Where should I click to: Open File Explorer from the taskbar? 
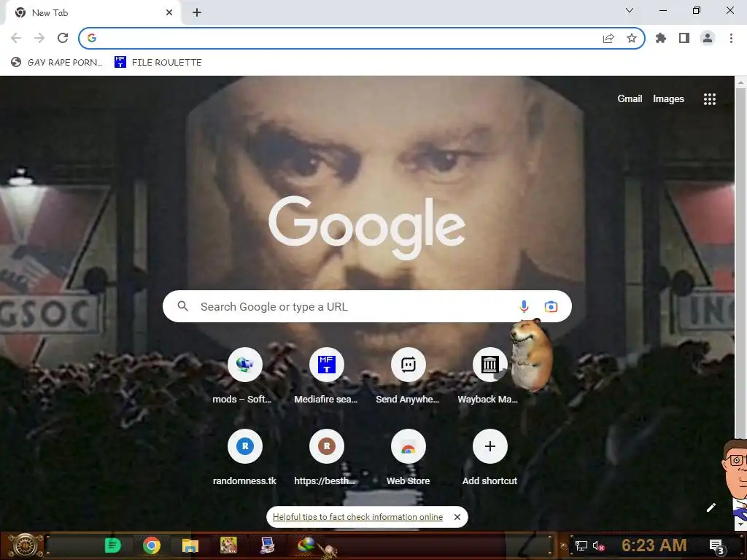(x=190, y=545)
